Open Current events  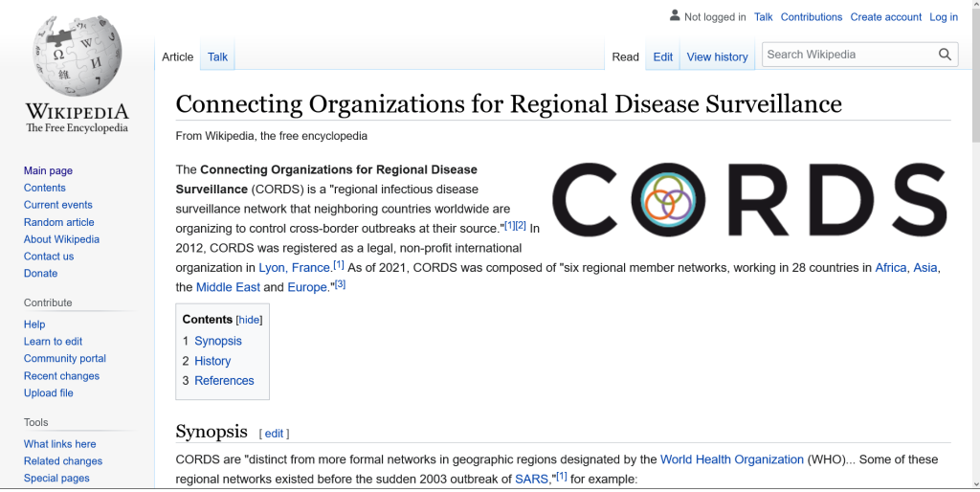pyautogui.click(x=58, y=205)
